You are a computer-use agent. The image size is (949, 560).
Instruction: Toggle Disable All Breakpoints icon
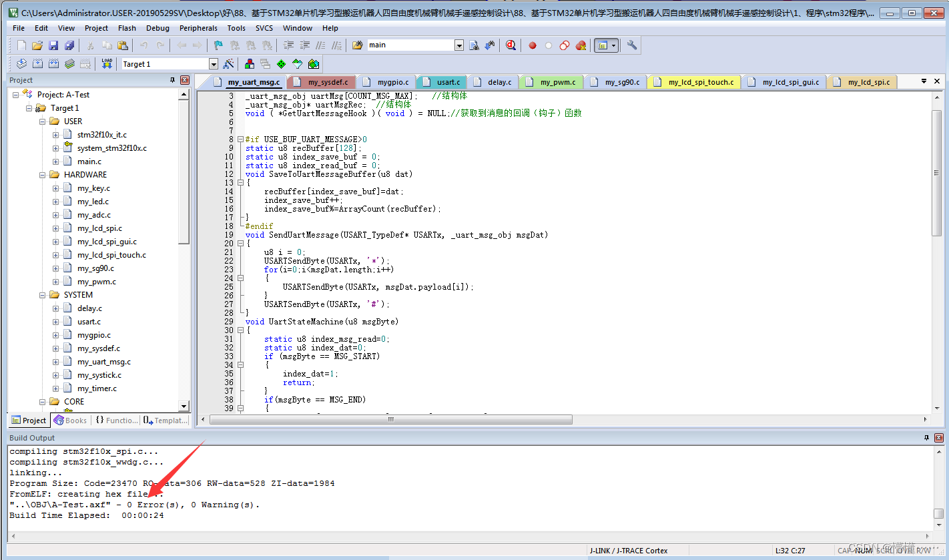coord(565,45)
